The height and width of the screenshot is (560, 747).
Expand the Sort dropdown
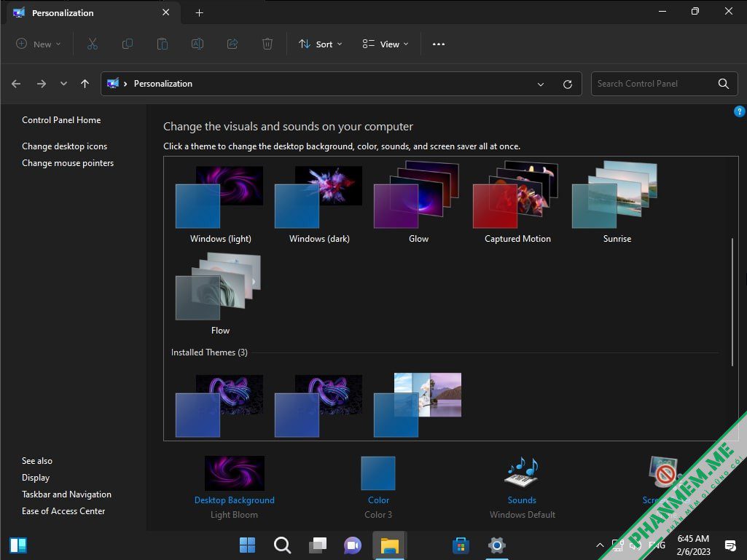point(320,44)
